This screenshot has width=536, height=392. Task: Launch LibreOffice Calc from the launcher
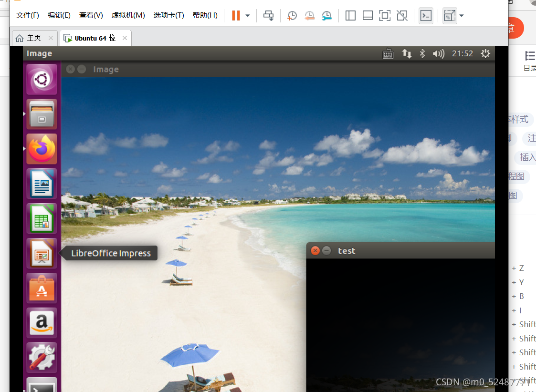click(42, 218)
